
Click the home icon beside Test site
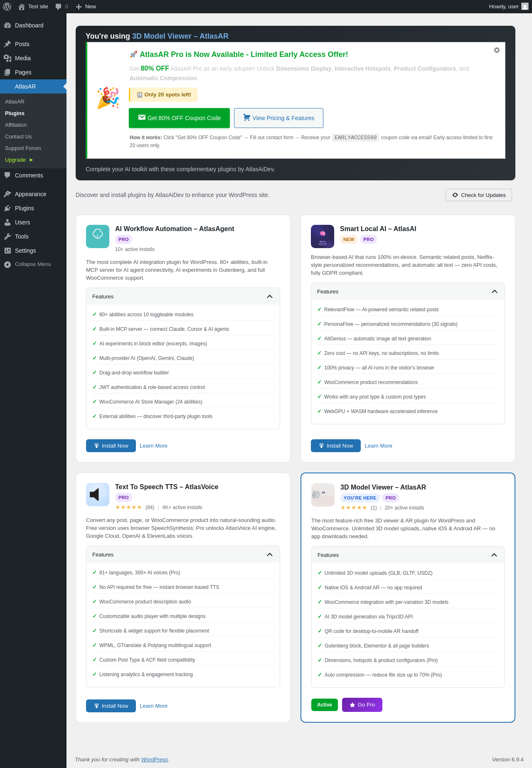[x=22, y=7]
